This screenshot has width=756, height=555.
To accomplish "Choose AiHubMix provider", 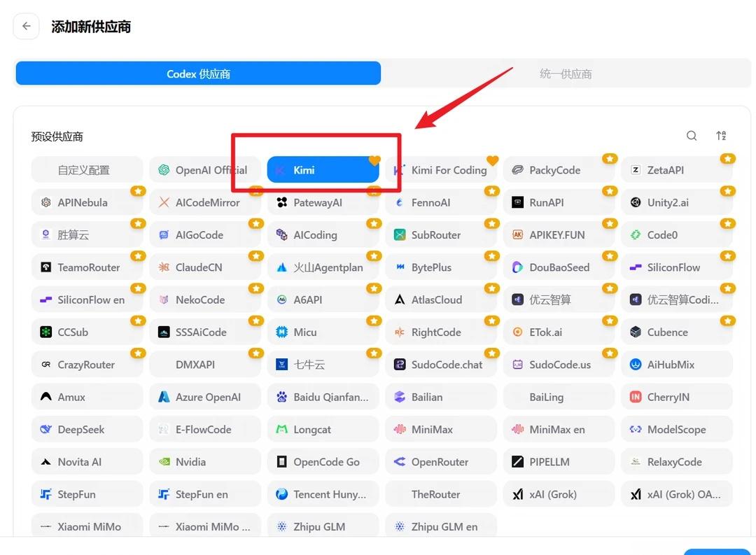I will (x=677, y=365).
